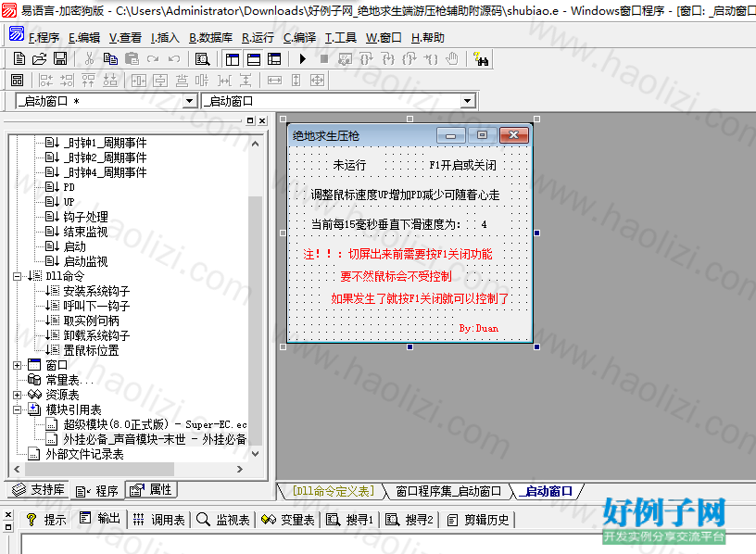
Task: Select 钩子处理 subroutine in tree
Action: pyautogui.click(x=85, y=217)
